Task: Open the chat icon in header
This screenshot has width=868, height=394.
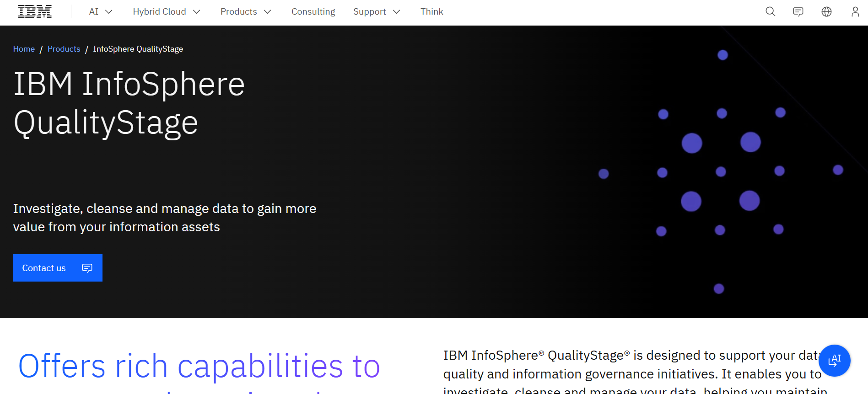Action: [x=798, y=11]
